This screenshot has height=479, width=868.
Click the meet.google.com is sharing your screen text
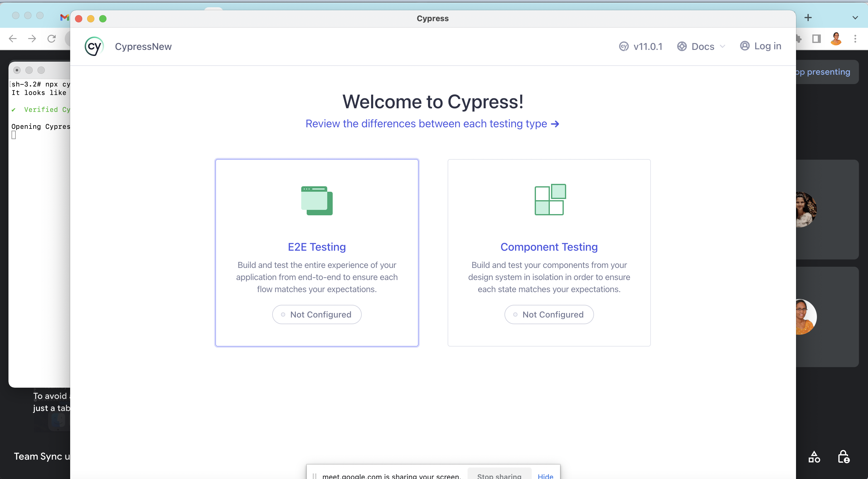coord(392,476)
